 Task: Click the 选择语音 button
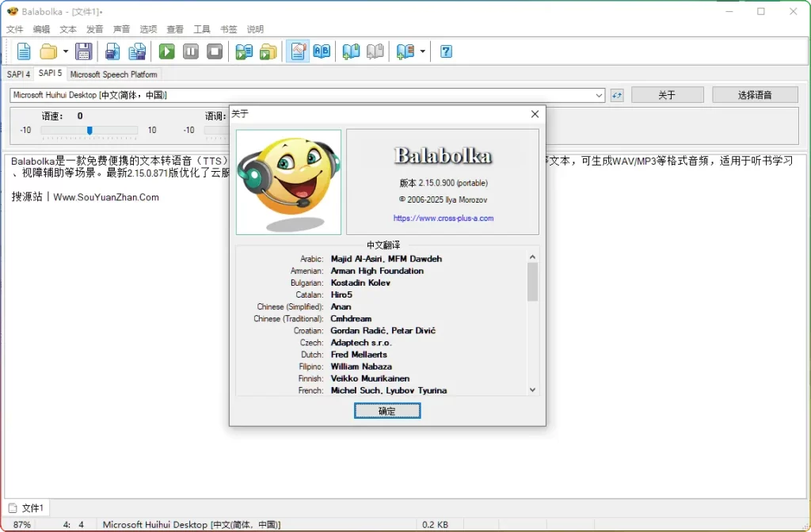(755, 95)
